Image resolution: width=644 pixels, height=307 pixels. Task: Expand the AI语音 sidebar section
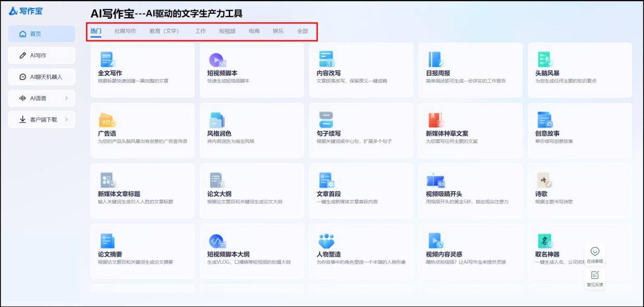pos(42,98)
